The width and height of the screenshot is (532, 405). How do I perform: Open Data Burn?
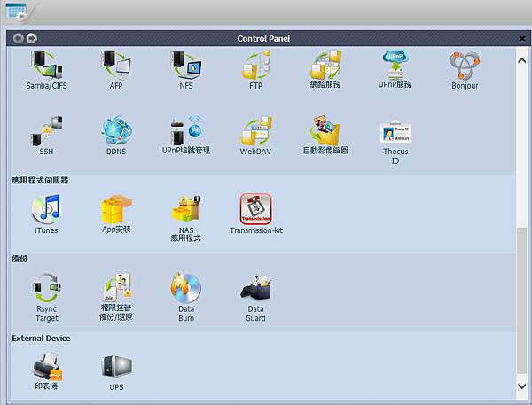186,298
